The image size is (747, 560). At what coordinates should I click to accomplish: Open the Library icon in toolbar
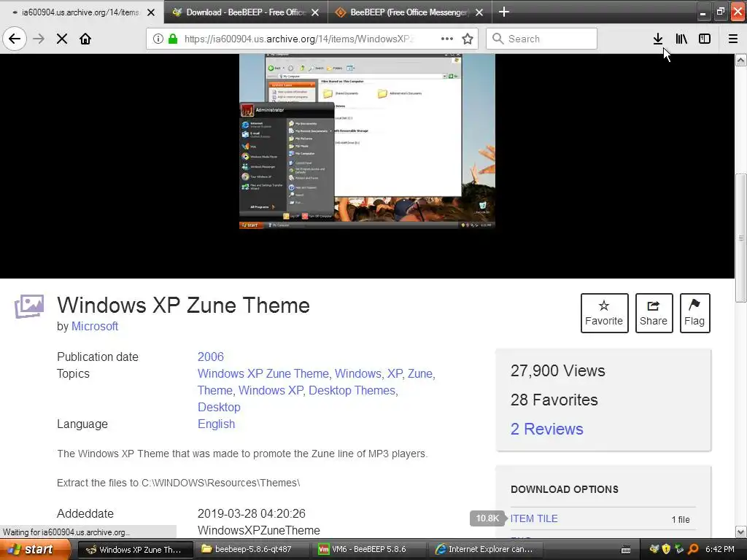click(x=681, y=39)
